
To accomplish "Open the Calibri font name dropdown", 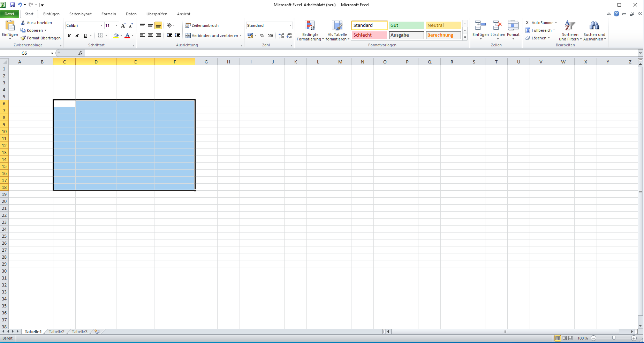I will pyautogui.click(x=101, y=25).
